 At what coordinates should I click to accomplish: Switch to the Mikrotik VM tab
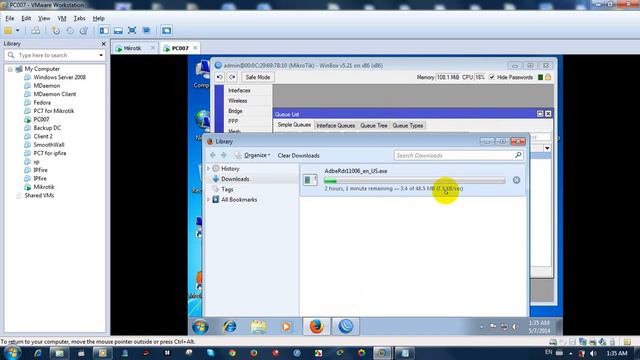[132, 48]
